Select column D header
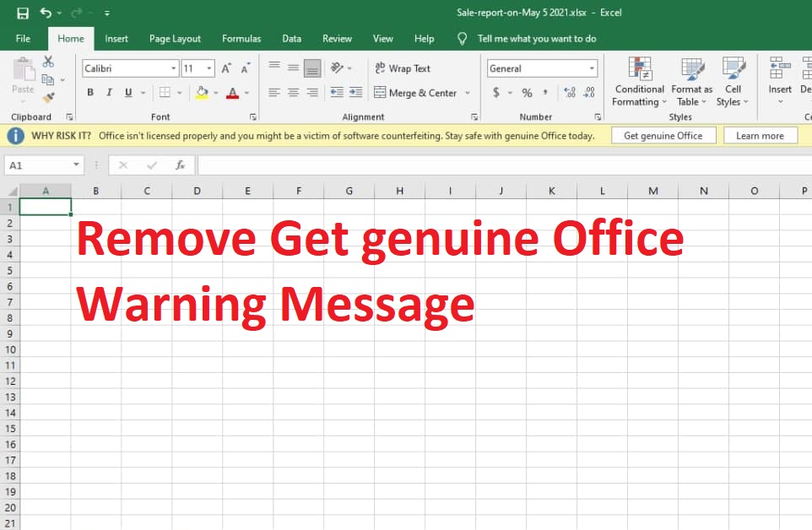Screen dimensions: 812x530 (197, 191)
